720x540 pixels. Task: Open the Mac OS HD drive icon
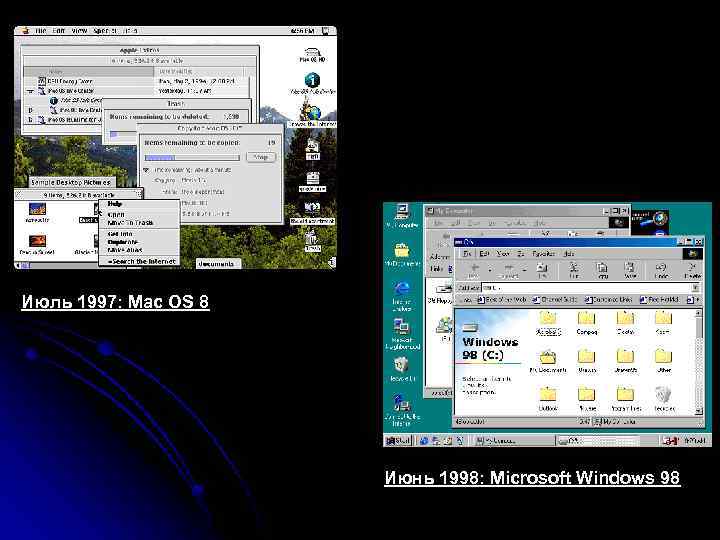313,54
